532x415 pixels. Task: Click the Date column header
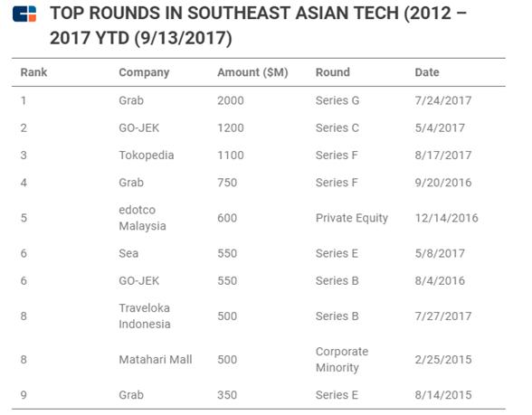pyautogui.click(x=427, y=72)
